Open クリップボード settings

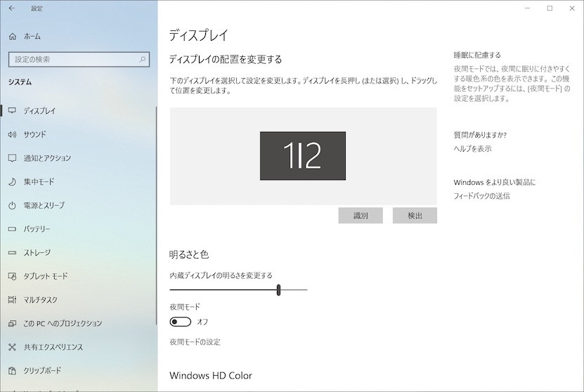(42, 370)
